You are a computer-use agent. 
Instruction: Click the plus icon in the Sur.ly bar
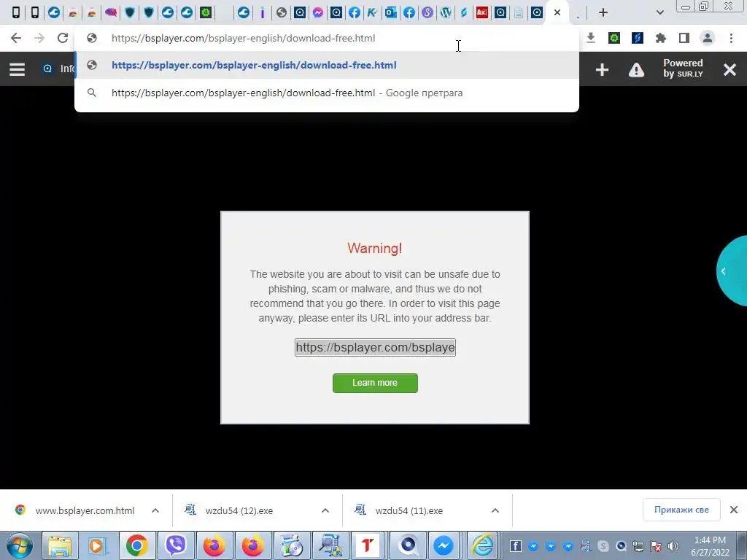click(602, 69)
